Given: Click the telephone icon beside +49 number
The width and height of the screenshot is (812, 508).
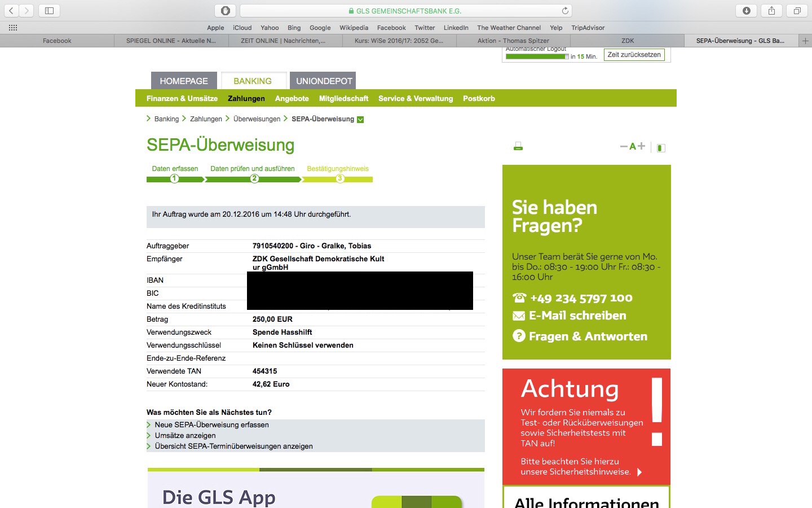Looking at the screenshot, I should [519, 297].
